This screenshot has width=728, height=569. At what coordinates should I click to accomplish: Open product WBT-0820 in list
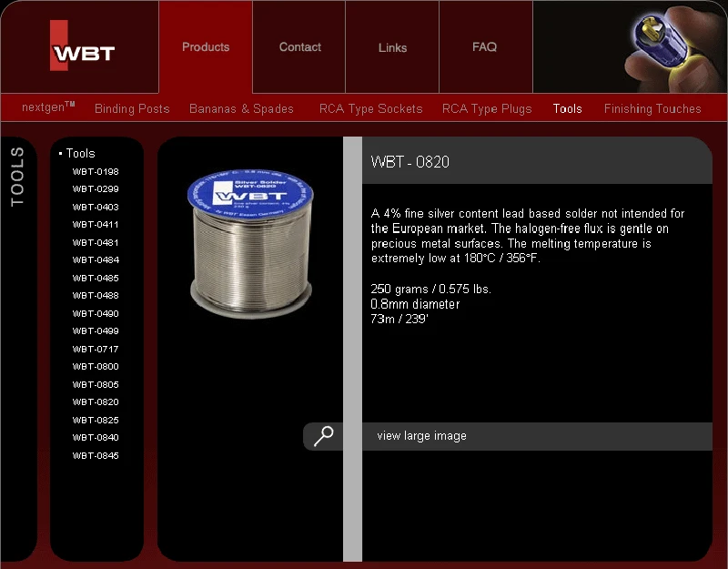96,402
